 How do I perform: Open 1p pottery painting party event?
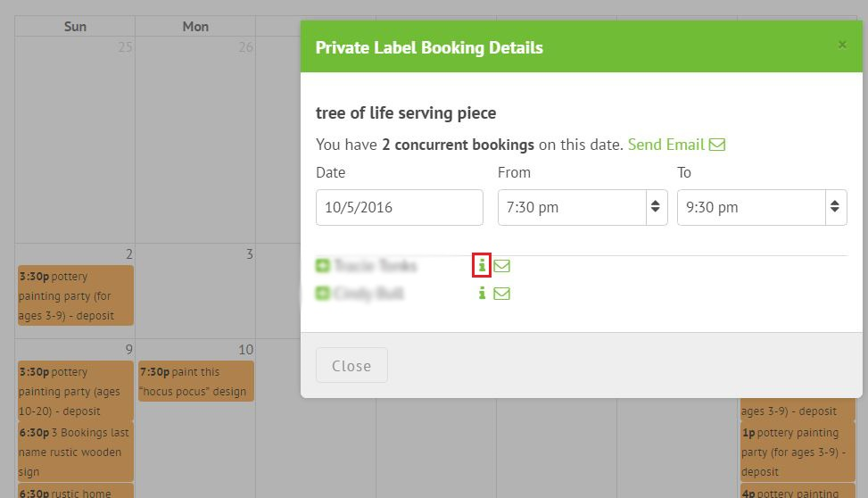pos(798,452)
